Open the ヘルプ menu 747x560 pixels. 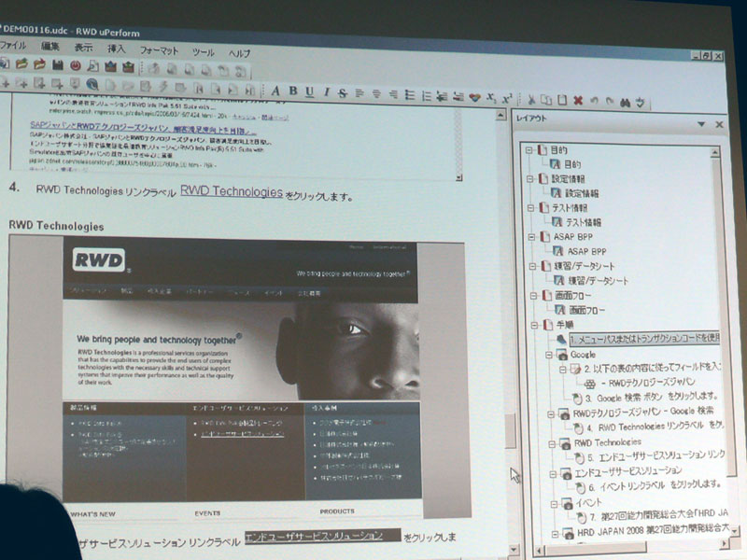(x=239, y=53)
